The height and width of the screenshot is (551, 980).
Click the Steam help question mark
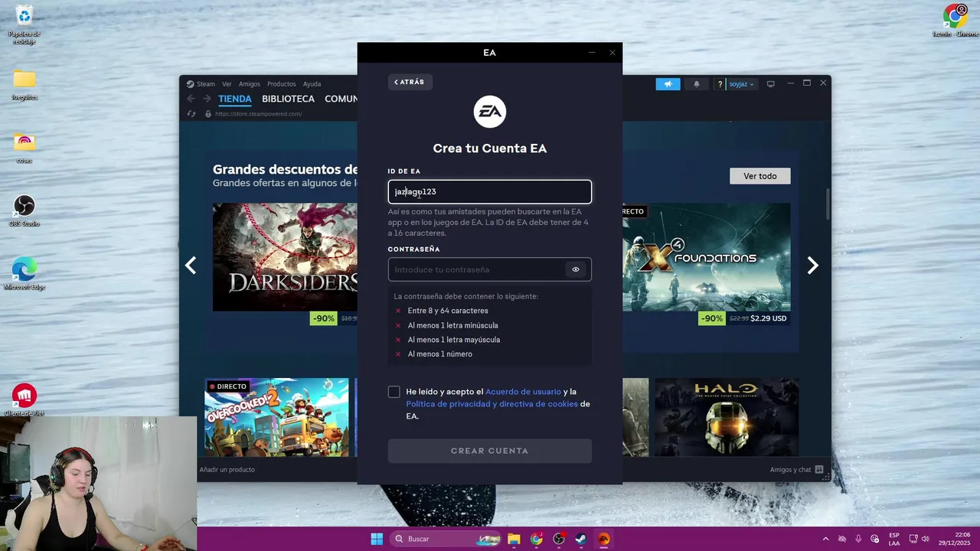pyautogui.click(x=720, y=84)
